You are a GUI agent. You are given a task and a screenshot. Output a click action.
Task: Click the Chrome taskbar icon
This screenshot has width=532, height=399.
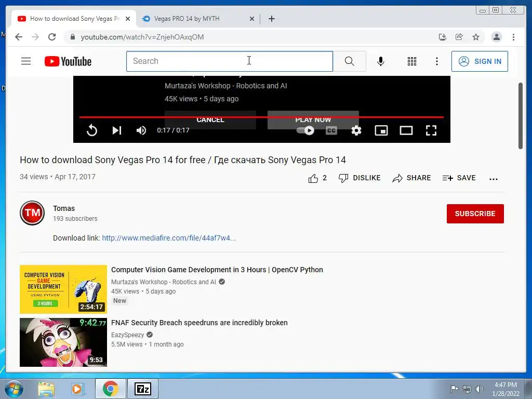coord(110,389)
